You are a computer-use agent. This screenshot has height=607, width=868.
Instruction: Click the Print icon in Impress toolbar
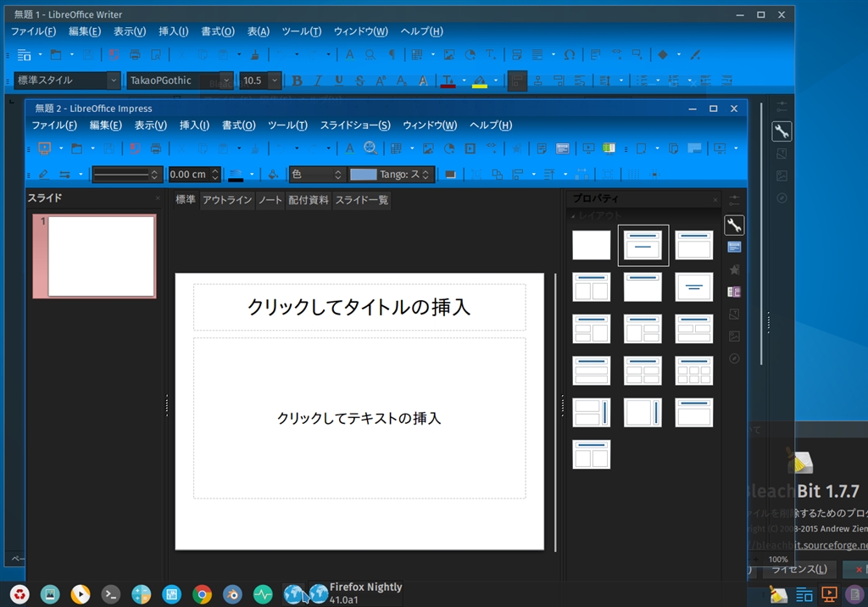point(156,148)
